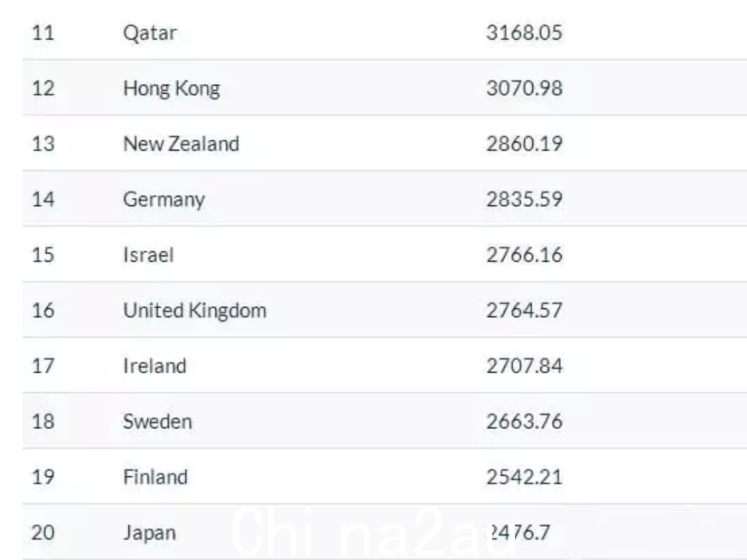Select the Hong Kong row

coord(385,88)
